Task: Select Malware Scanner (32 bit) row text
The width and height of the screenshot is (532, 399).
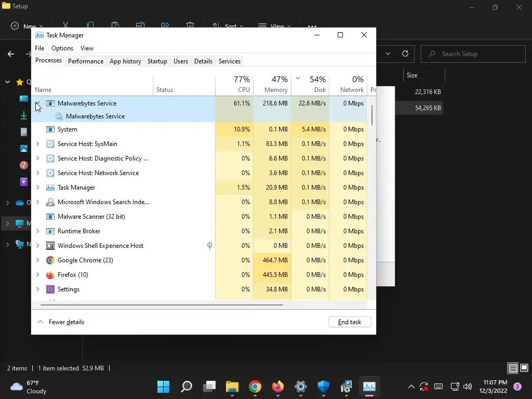Action: click(x=91, y=217)
